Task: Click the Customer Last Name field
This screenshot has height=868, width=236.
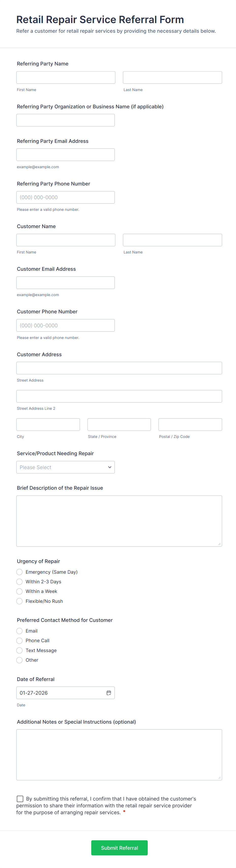Action: point(172,240)
